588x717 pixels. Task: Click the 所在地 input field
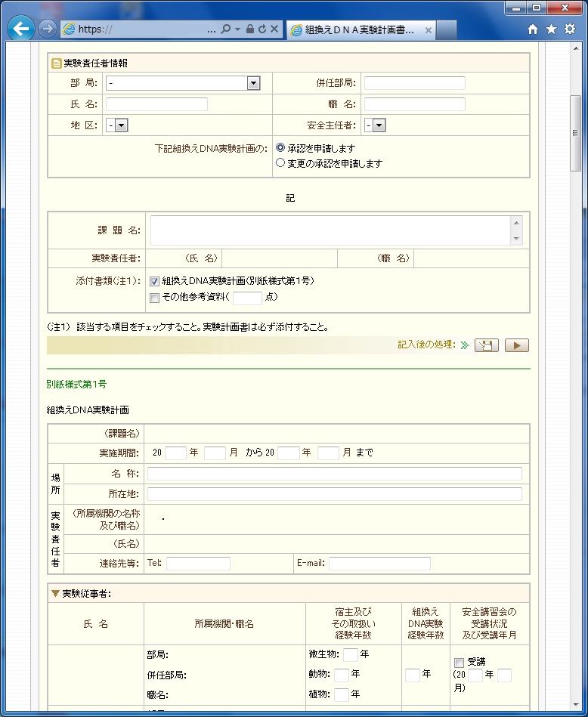point(335,494)
